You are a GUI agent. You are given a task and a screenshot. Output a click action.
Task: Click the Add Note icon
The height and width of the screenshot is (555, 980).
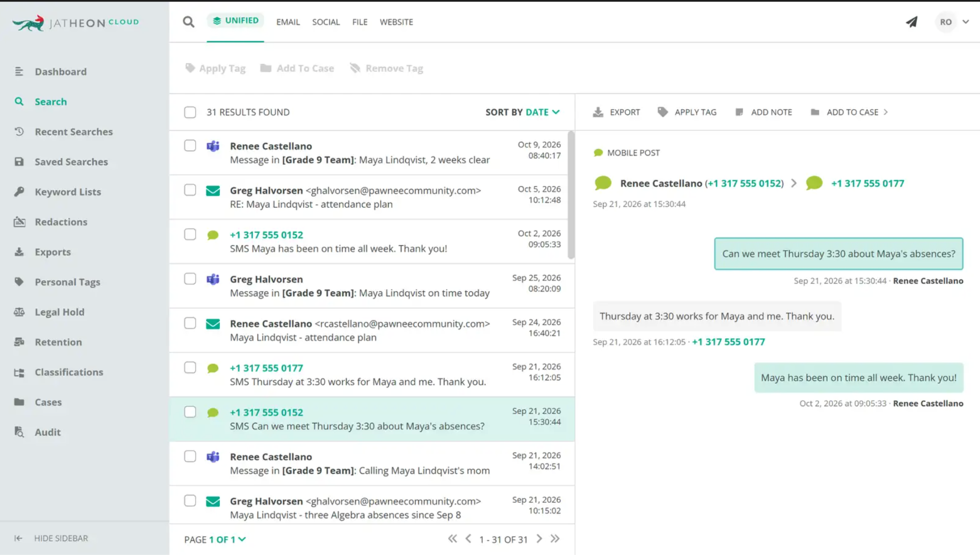click(739, 112)
